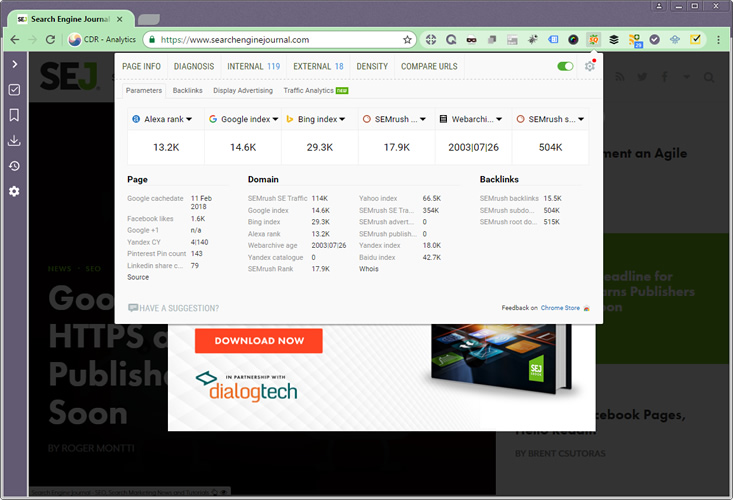Click the stacked-layers extension icon in toolbar

[614, 40]
